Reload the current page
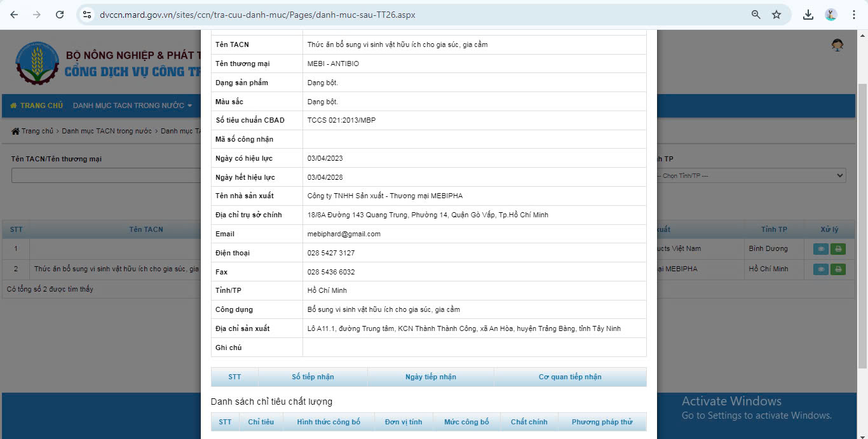Image resolution: width=868 pixels, height=439 pixels. coord(60,15)
